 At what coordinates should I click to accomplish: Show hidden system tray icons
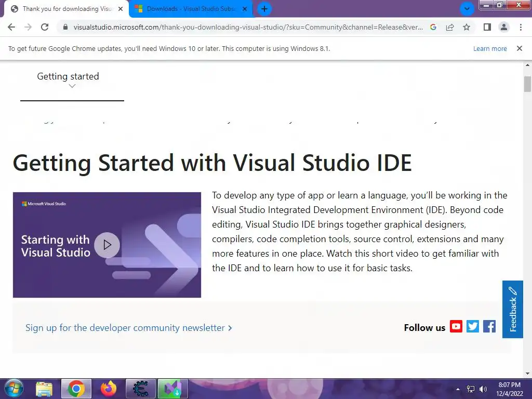458,389
